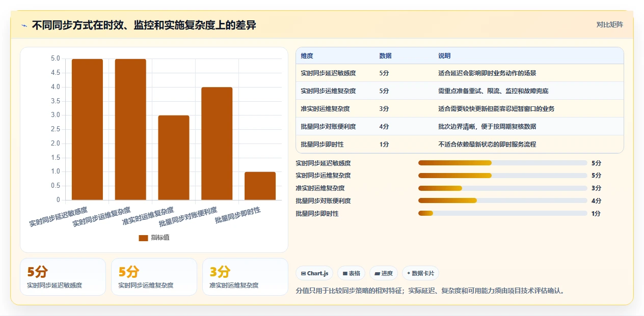Click the 实时同步延迟敏感度 chart bar
Screen dimensions: 644x316
pos(87,129)
